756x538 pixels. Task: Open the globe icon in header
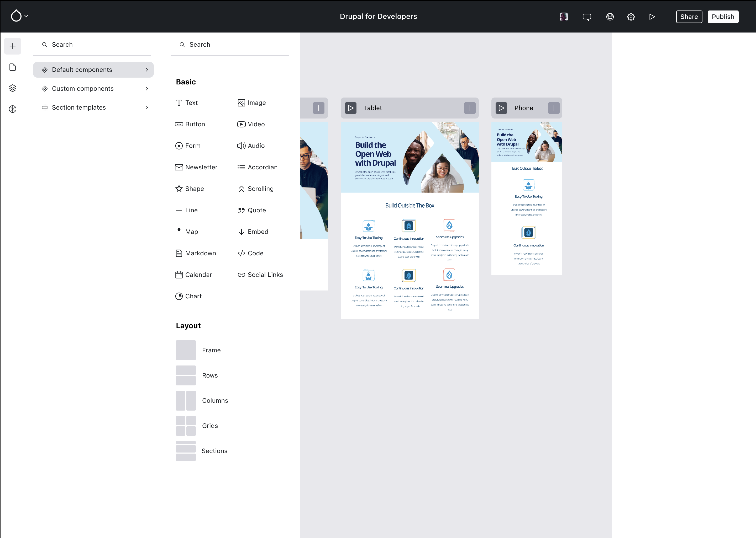(x=610, y=17)
